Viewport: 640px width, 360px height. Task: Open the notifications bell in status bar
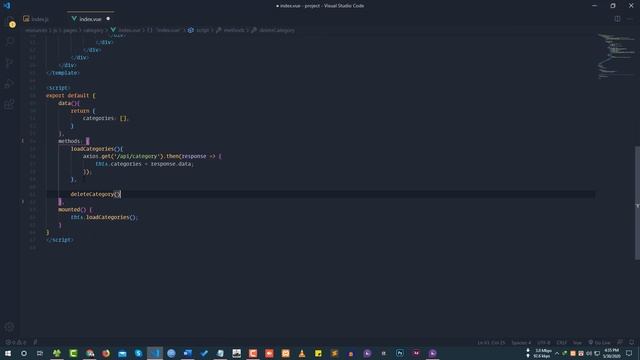point(631,342)
